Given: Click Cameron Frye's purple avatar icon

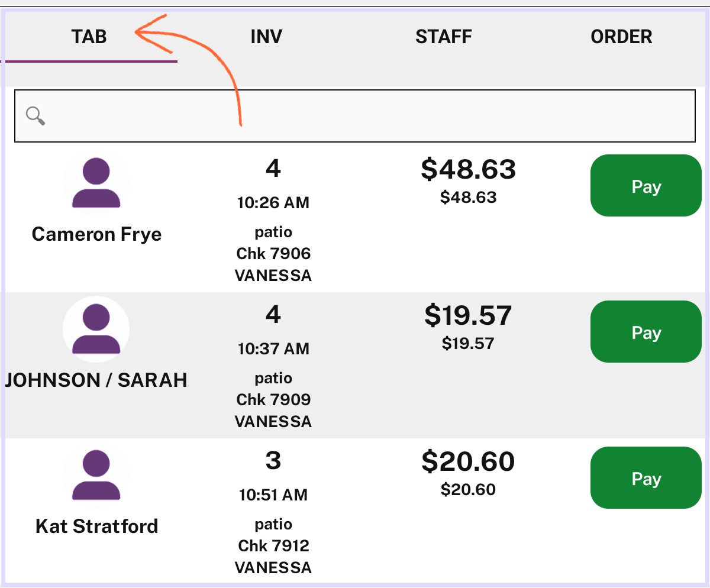Looking at the screenshot, I should coord(96,183).
